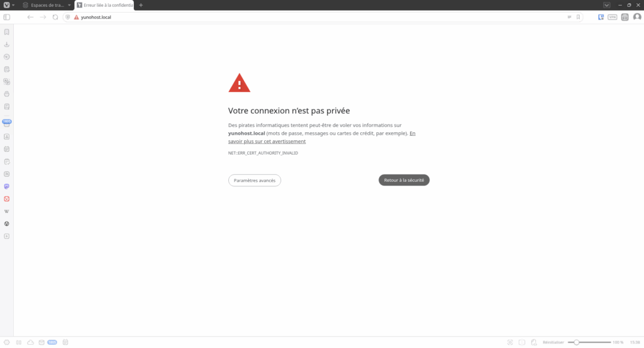This screenshot has height=348, width=644.
Task: Open the Mastodon web panel
Action: (x=6, y=186)
